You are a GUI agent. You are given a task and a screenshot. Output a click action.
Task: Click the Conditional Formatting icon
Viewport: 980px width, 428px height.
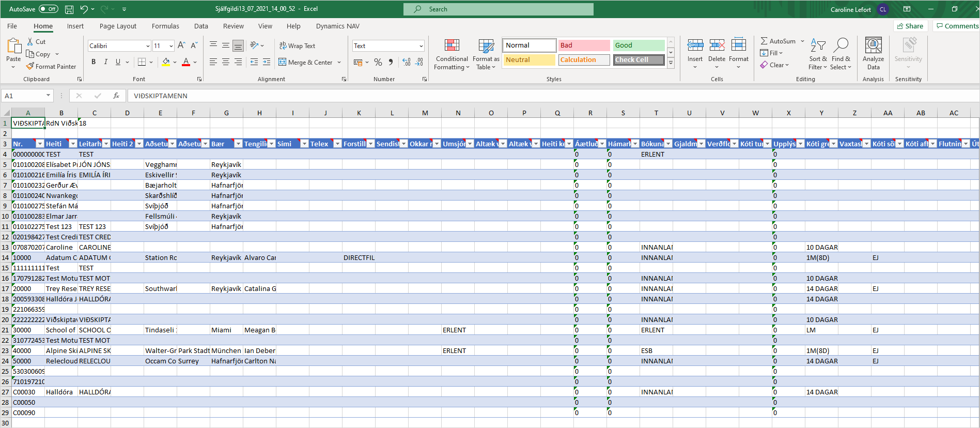[452, 46]
